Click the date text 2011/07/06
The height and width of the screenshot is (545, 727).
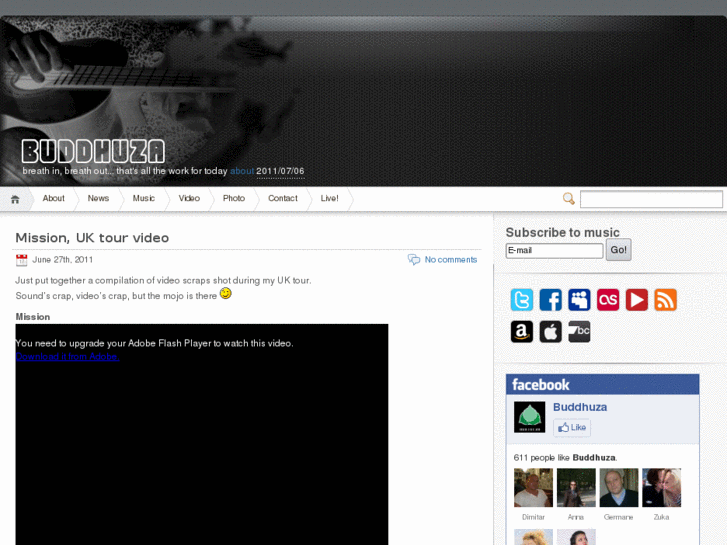pyautogui.click(x=280, y=171)
